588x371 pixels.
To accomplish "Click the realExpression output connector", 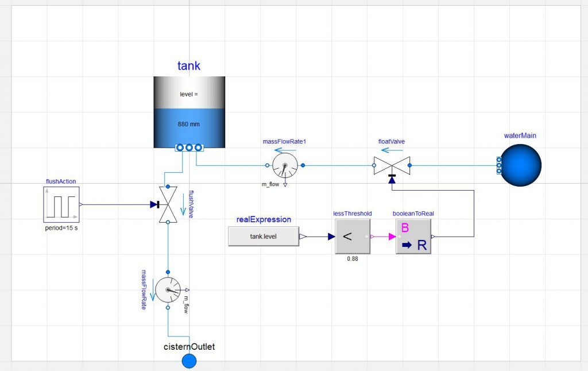I will point(303,237).
